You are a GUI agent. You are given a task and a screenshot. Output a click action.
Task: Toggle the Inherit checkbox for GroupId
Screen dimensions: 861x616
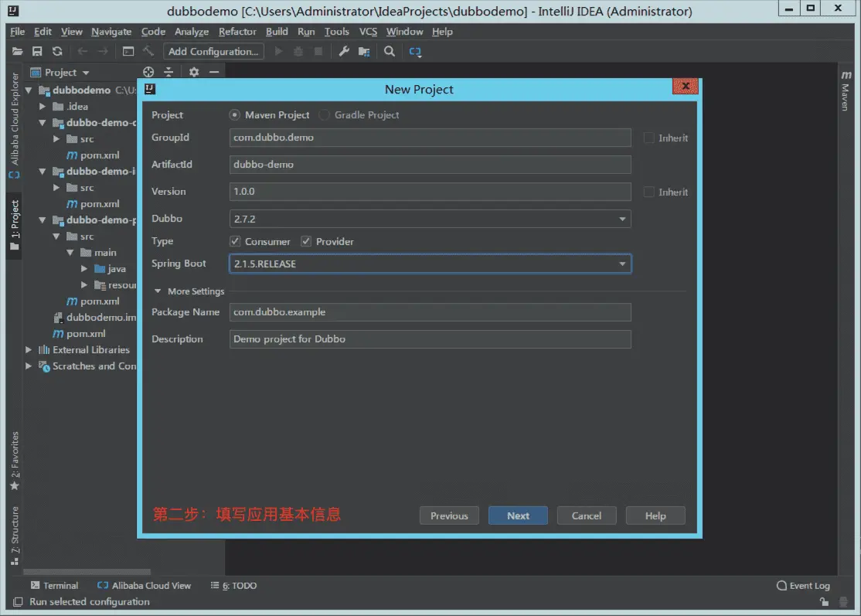tap(649, 138)
